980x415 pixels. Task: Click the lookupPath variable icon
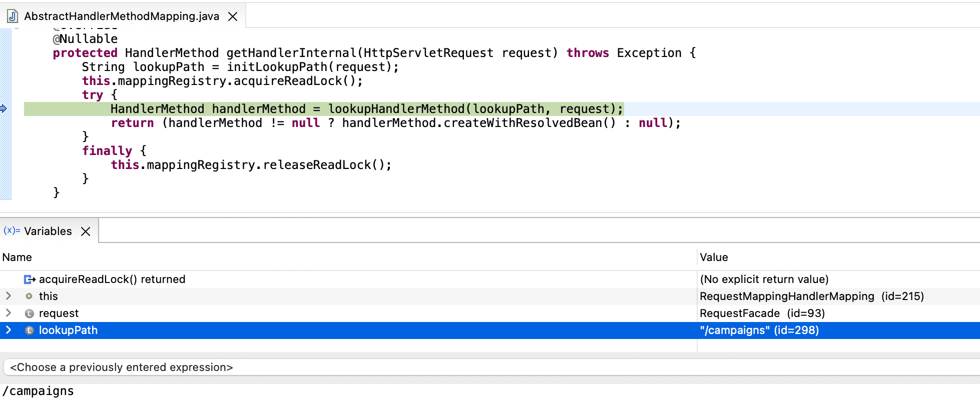(29, 330)
